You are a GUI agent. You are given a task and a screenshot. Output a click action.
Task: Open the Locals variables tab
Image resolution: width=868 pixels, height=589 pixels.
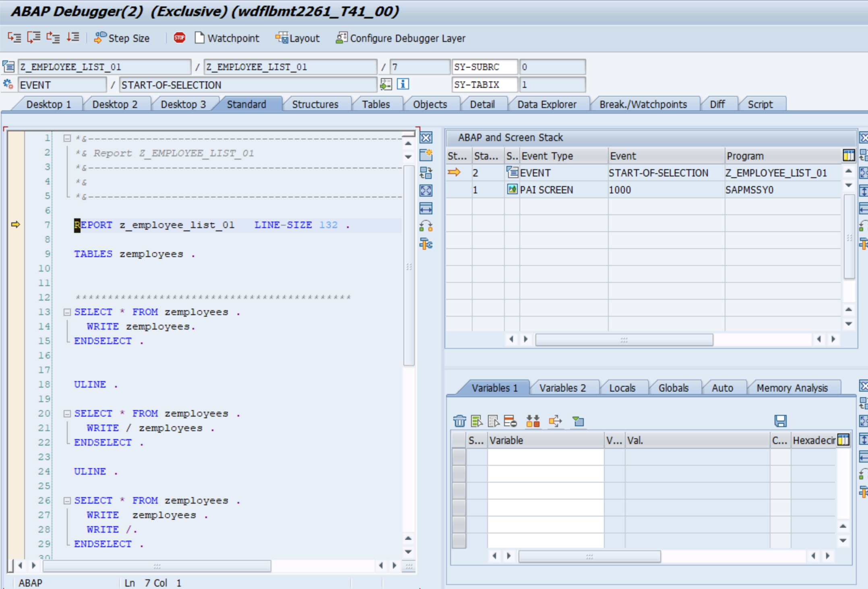pos(622,388)
